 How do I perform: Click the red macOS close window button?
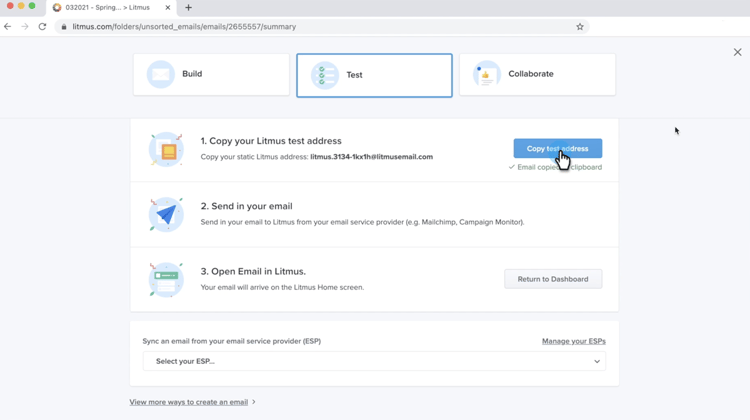point(10,6)
